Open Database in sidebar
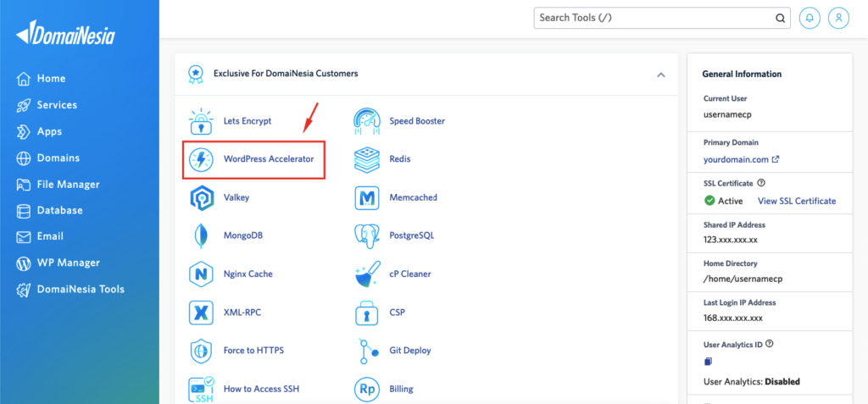868x404 pixels. tap(49, 210)
